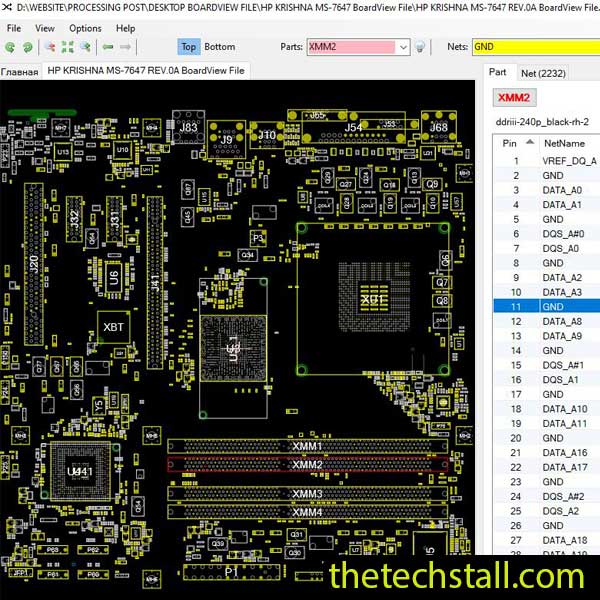Sort pin list by Pin column header
This screenshot has height=600, width=600.
(x=510, y=143)
